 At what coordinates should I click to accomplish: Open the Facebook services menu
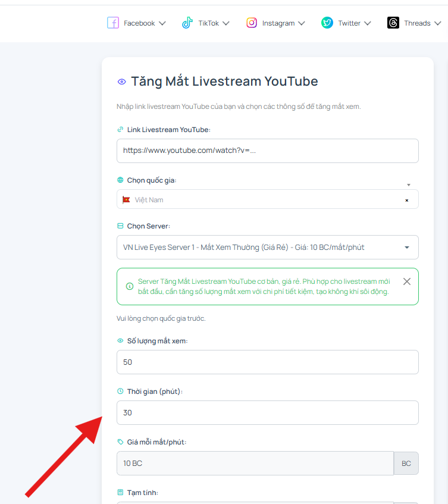pyautogui.click(x=137, y=23)
